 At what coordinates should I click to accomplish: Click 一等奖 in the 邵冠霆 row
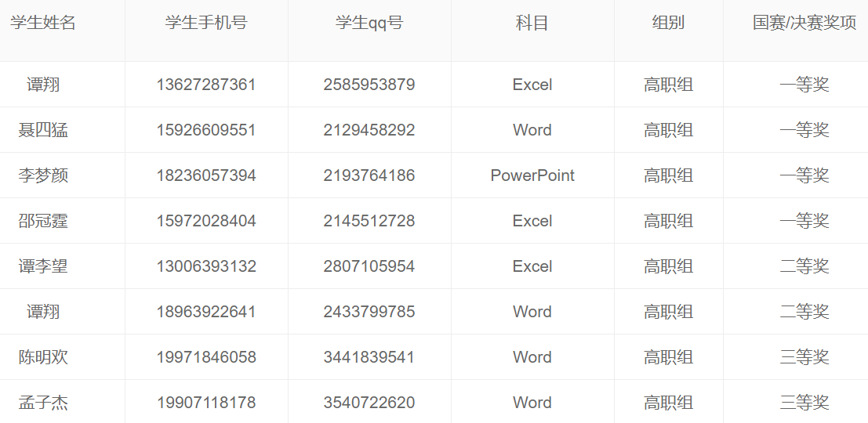coord(804,221)
